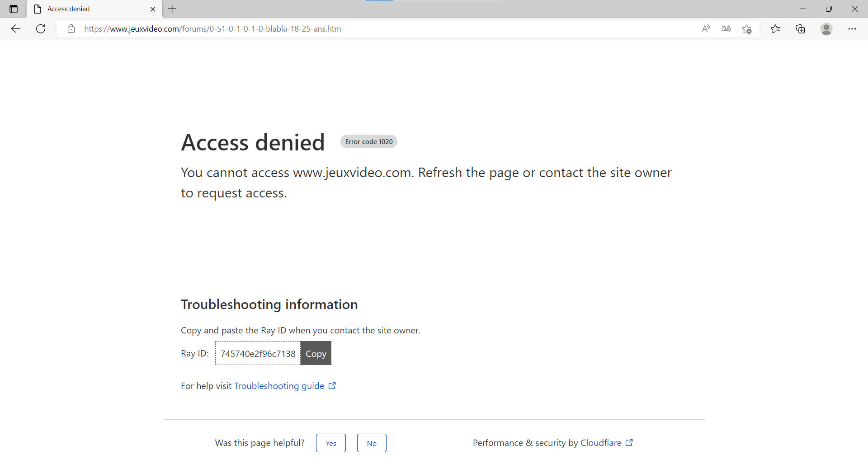
Task: Restore down the browser window
Action: coord(829,9)
